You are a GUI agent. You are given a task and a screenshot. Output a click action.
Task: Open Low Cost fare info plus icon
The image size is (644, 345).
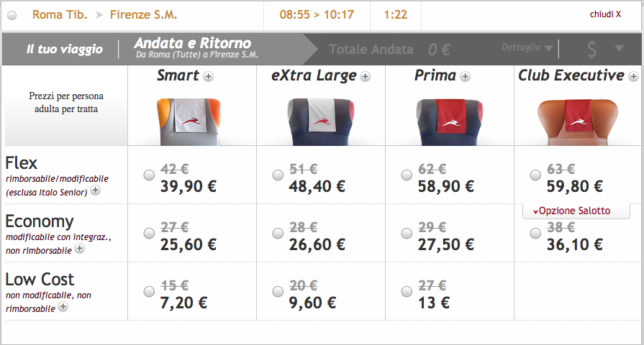click(x=63, y=307)
